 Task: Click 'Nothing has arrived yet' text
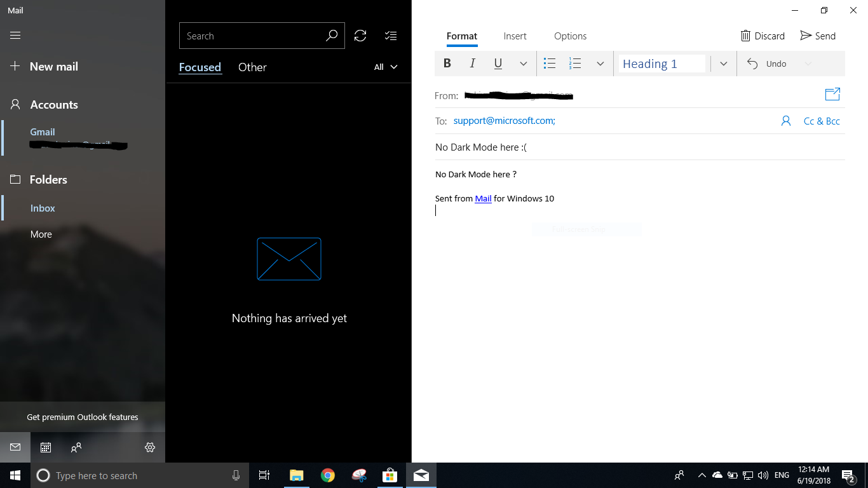[x=289, y=318]
